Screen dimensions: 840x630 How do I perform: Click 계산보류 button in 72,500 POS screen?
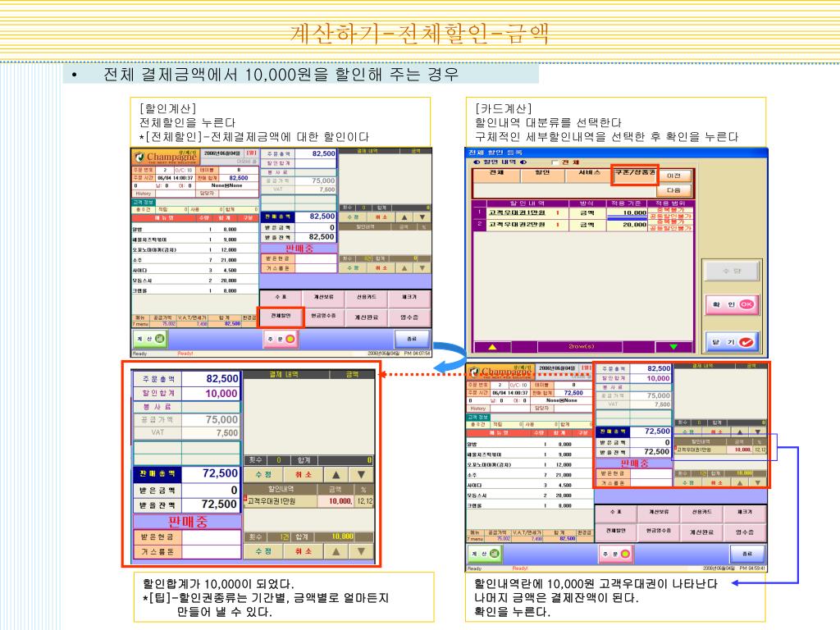(659, 512)
